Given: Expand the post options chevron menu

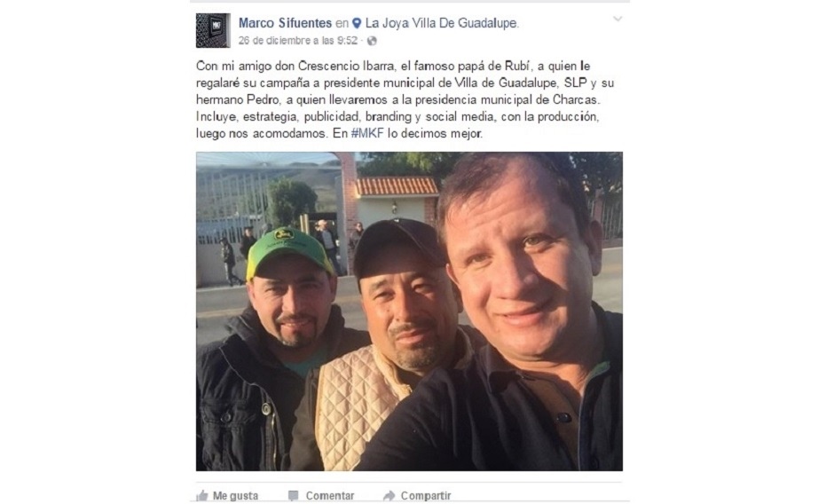Looking at the screenshot, I should (618, 20).
